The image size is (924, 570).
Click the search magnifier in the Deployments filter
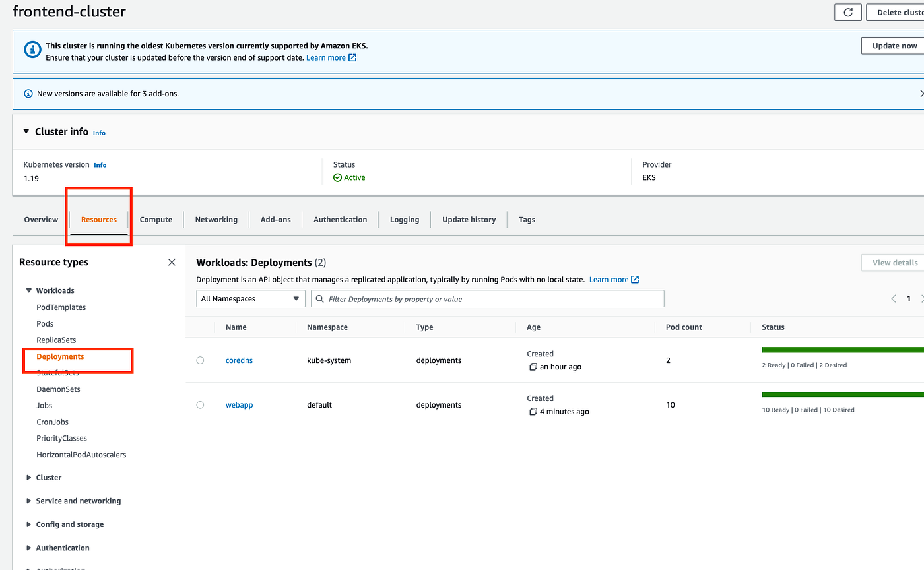[320, 298]
